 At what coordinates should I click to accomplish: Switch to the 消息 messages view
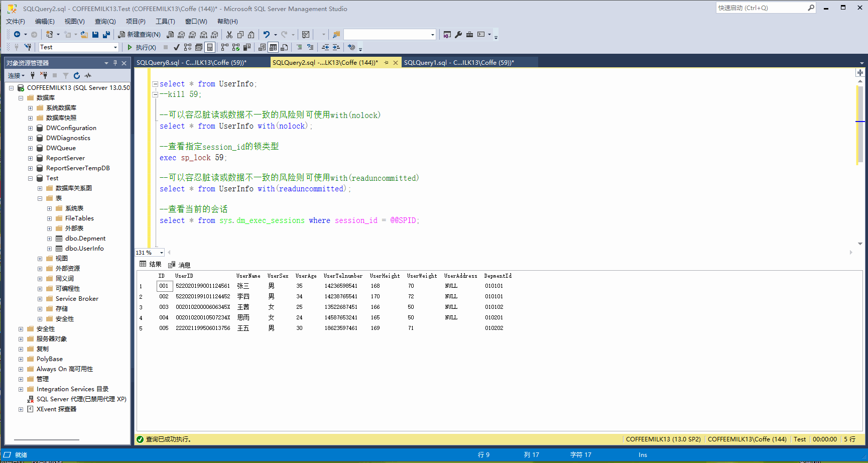click(184, 265)
